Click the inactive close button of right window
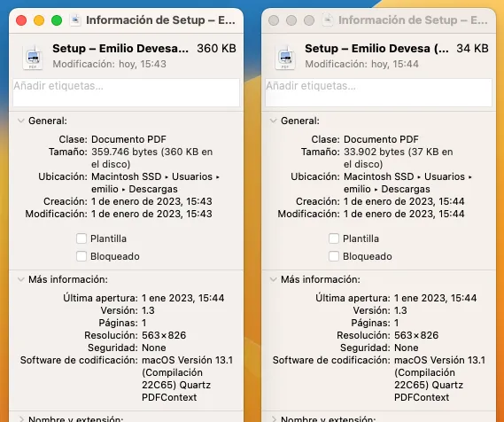Image resolution: width=504 pixels, height=422 pixels. point(274,20)
